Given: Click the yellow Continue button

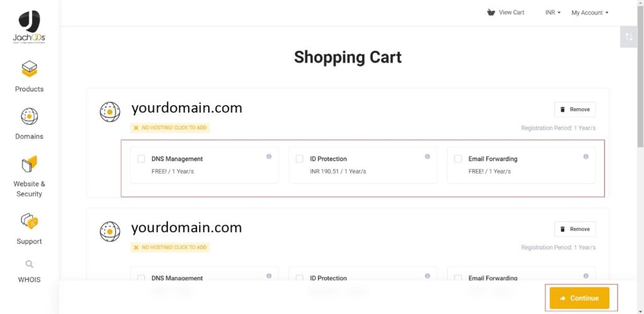Looking at the screenshot, I should tap(579, 298).
